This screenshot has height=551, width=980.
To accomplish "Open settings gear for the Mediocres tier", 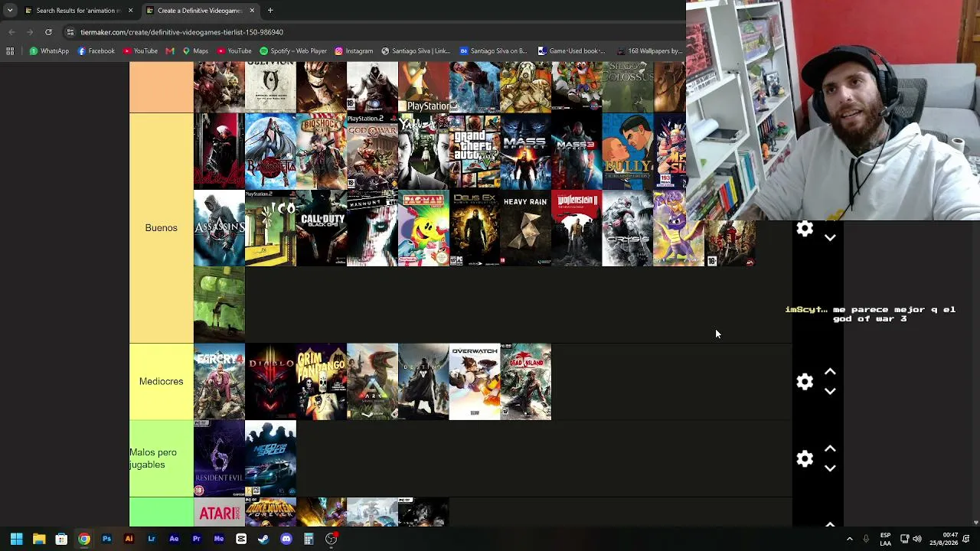I will [x=805, y=382].
